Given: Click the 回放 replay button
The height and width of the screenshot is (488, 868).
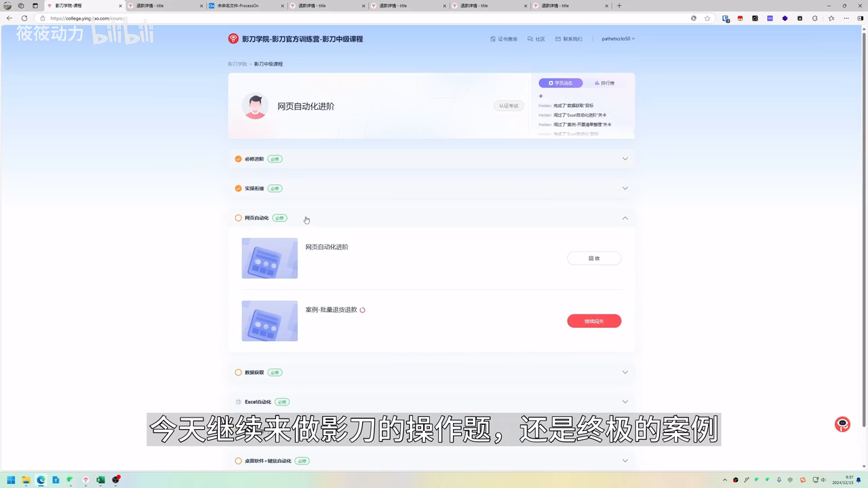Looking at the screenshot, I should (594, 258).
